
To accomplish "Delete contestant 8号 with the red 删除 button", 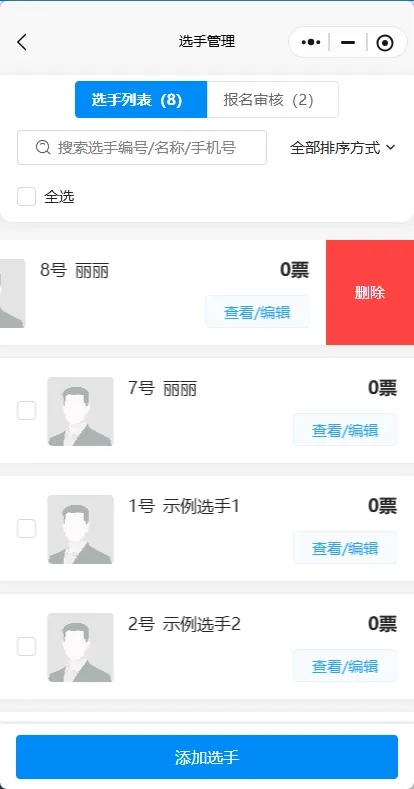I will click(x=370, y=292).
